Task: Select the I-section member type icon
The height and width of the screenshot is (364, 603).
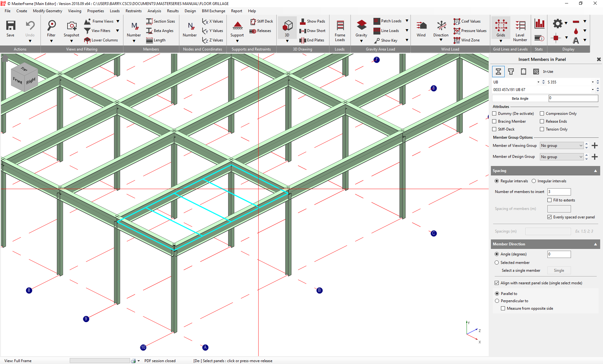Action: pyautogui.click(x=498, y=72)
